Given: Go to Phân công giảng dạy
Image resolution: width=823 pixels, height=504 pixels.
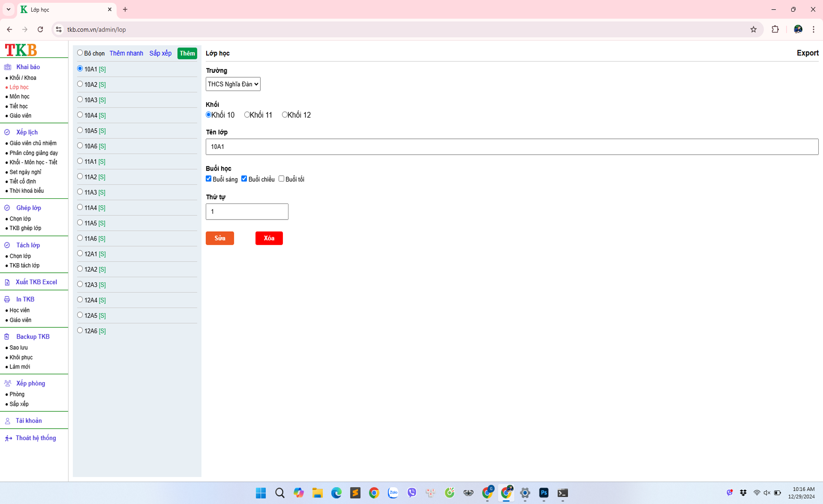Looking at the screenshot, I should click(x=34, y=153).
